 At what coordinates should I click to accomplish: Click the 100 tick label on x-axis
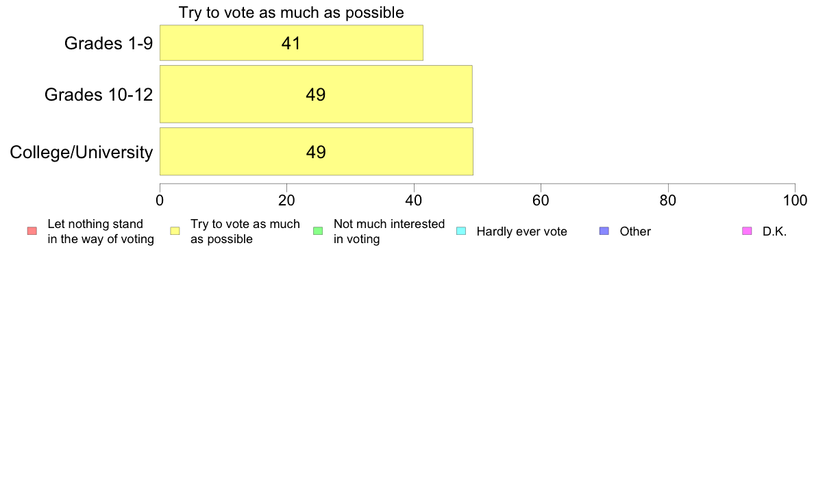pyautogui.click(x=795, y=201)
